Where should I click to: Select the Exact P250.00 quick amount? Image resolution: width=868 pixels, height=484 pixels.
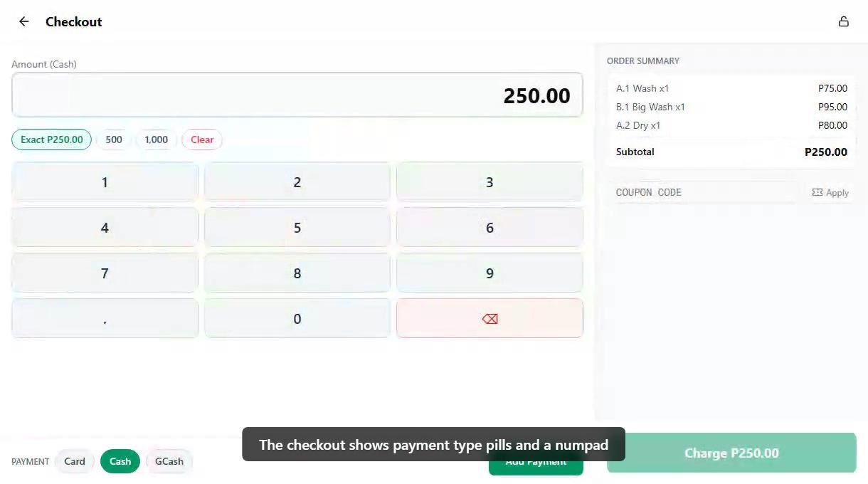pos(51,140)
